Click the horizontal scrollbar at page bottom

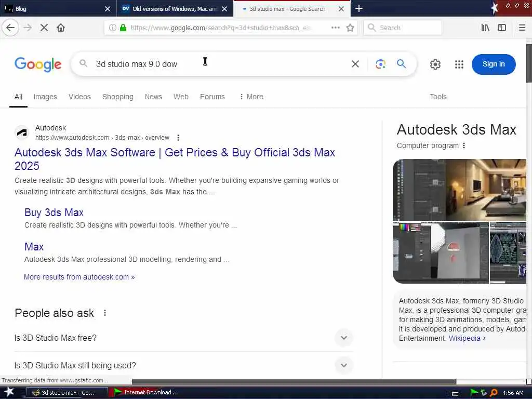tap(294, 381)
